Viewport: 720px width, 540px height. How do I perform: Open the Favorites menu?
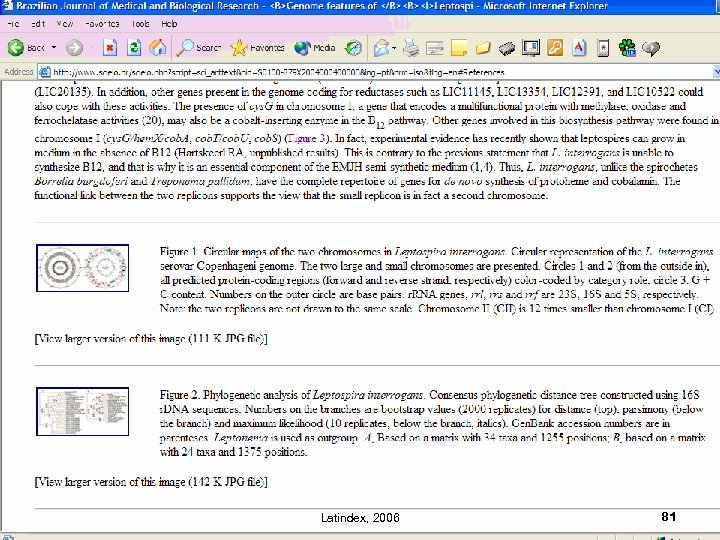(102, 24)
